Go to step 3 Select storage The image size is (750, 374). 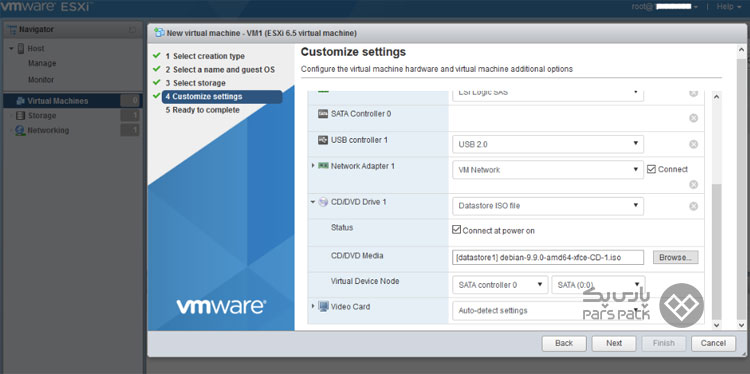point(195,83)
